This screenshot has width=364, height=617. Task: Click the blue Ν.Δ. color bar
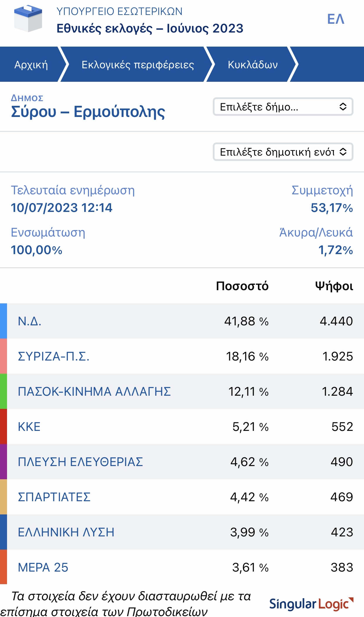pyautogui.click(x=4, y=321)
